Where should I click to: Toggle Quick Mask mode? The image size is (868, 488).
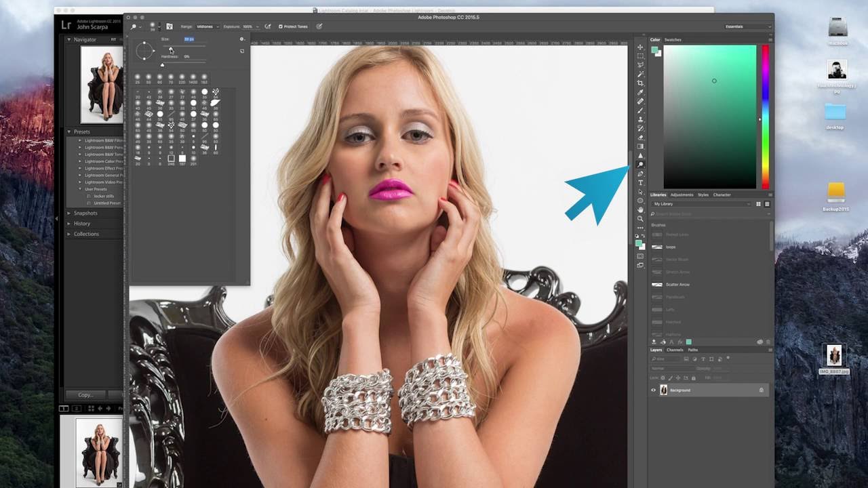pyautogui.click(x=640, y=256)
